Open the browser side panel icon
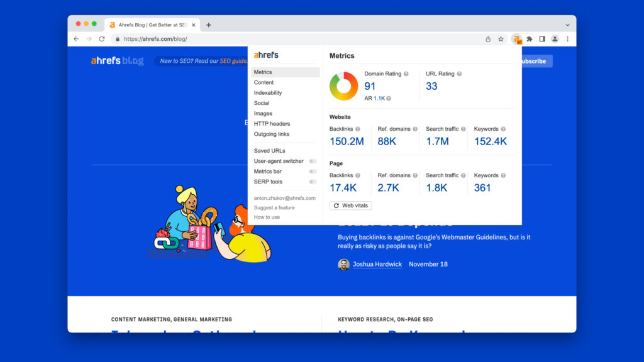This screenshot has height=362, width=644. [542, 39]
